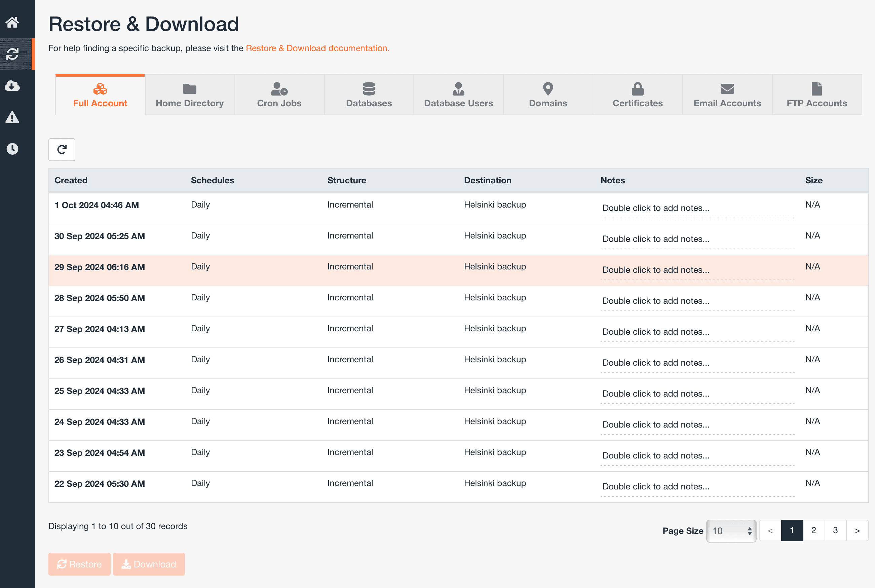Click the Home icon in the sidebar
Screen dimensions: 875x588
(12, 22)
